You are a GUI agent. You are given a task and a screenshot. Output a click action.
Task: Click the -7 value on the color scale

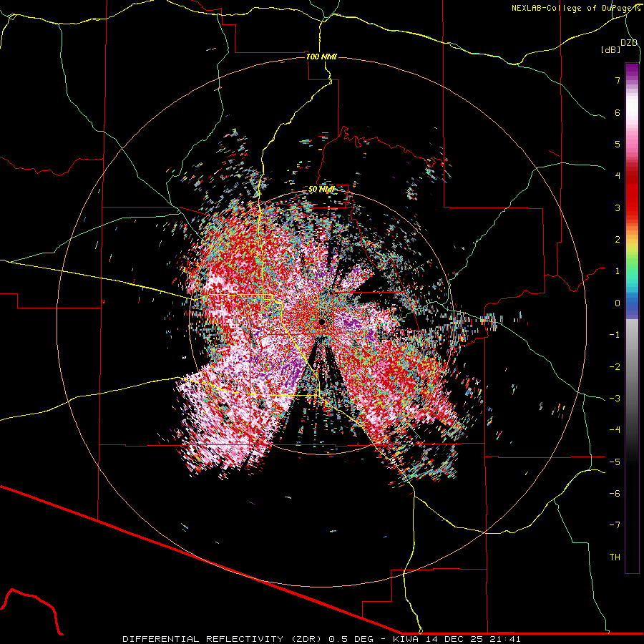click(615, 525)
